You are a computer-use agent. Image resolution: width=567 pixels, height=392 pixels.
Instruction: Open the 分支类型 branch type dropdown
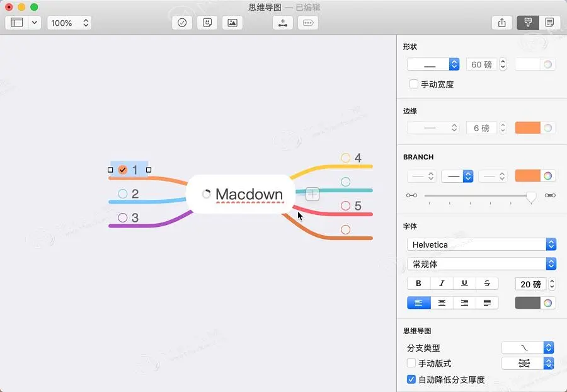tap(527, 347)
